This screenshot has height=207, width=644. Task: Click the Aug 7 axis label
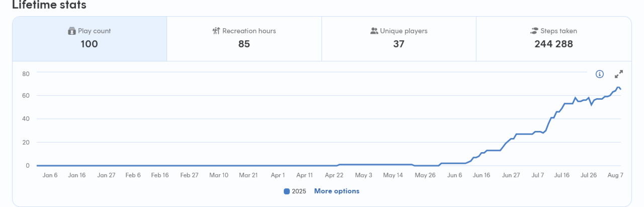(616, 175)
